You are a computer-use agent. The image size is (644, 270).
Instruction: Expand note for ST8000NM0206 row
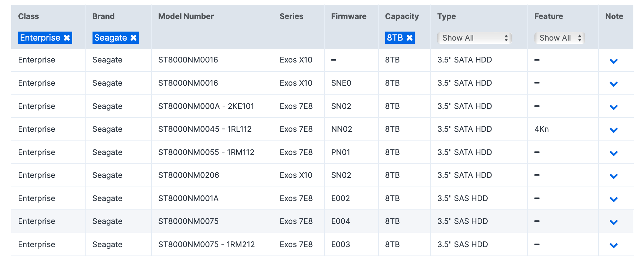click(x=614, y=176)
